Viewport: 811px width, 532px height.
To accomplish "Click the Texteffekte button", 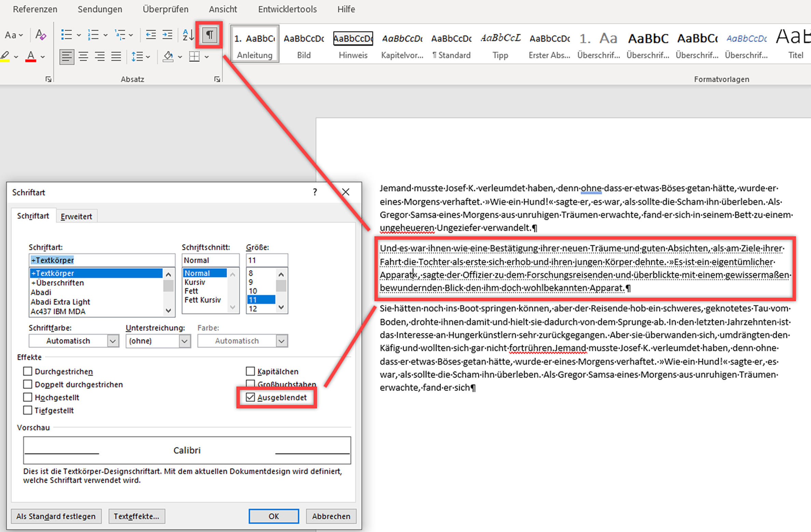I will (136, 516).
